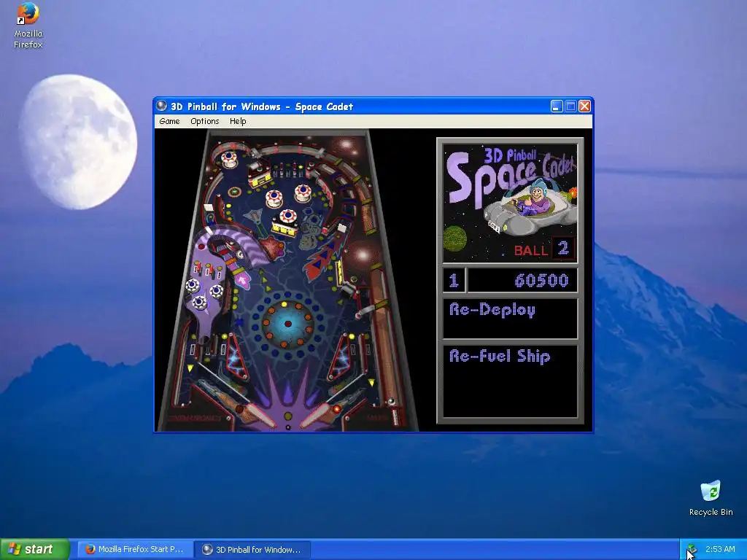Click the pinball window title bar icon

[x=162, y=106]
